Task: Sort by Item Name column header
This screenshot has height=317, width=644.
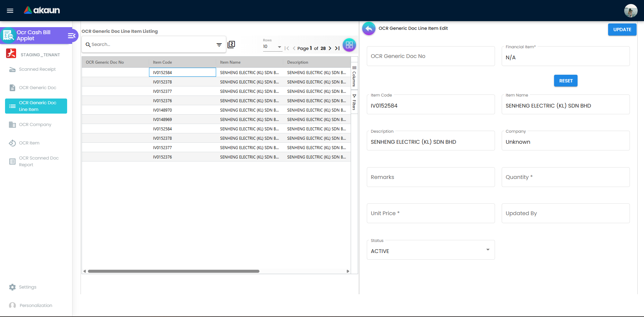Action: (250, 62)
